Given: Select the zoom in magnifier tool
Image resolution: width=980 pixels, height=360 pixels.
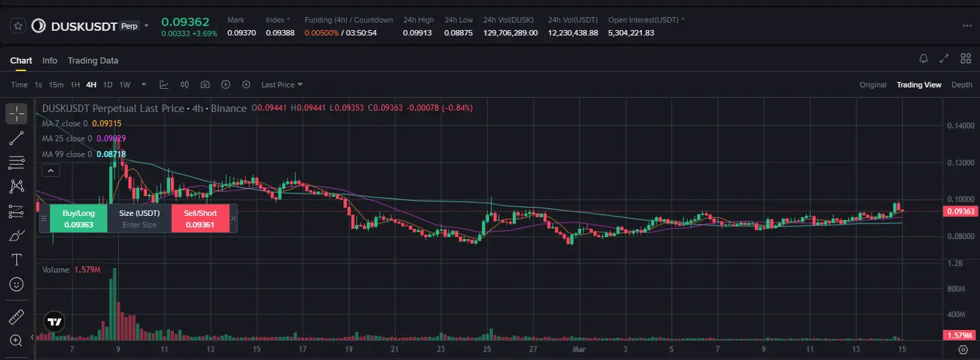Looking at the screenshot, I should (16, 340).
